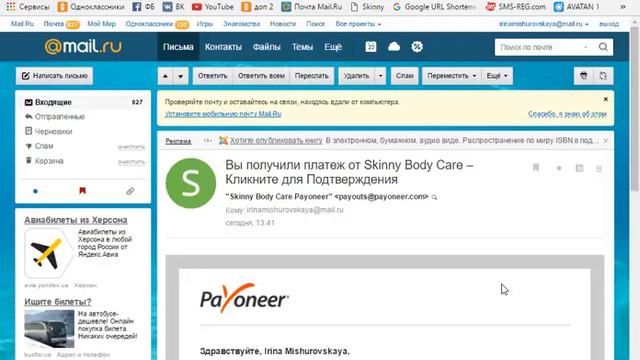Open the Темы tab
Image resolution: width=640 pixels, height=360 pixels.
[302, 47]
